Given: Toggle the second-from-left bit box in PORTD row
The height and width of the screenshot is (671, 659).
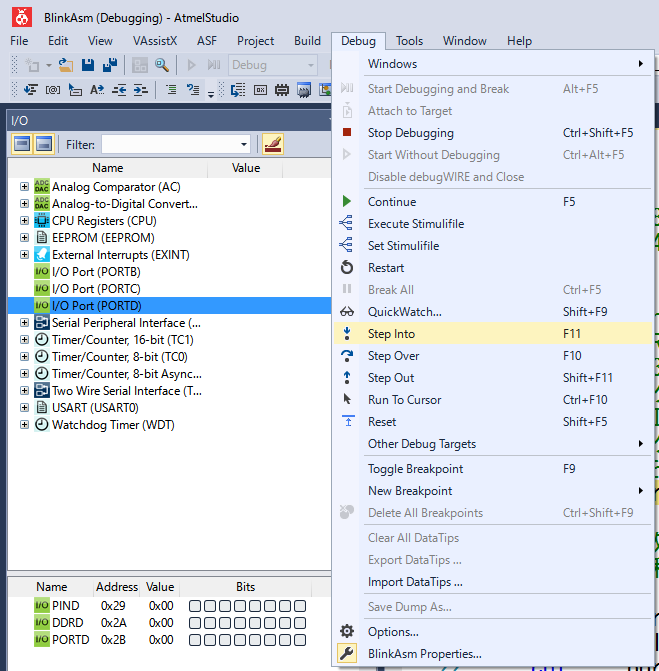Looking at the screenshot, I should click(x=210, y=640).
